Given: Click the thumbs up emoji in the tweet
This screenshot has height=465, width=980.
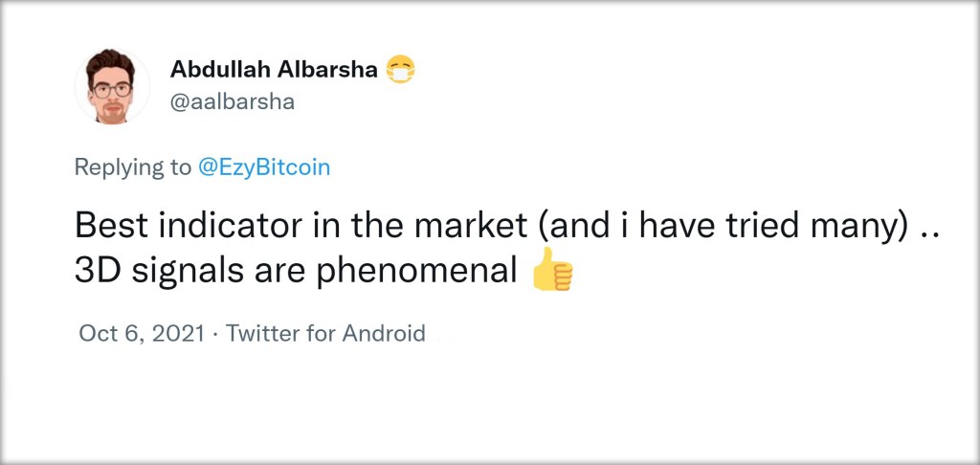Looking at the screenshot, I should (551, 273).
